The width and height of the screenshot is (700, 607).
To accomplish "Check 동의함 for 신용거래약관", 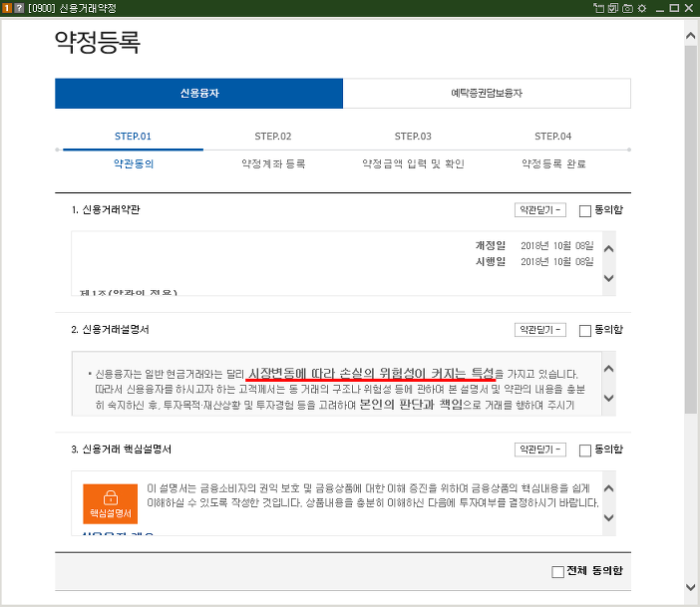I will (x=584, y=210).
